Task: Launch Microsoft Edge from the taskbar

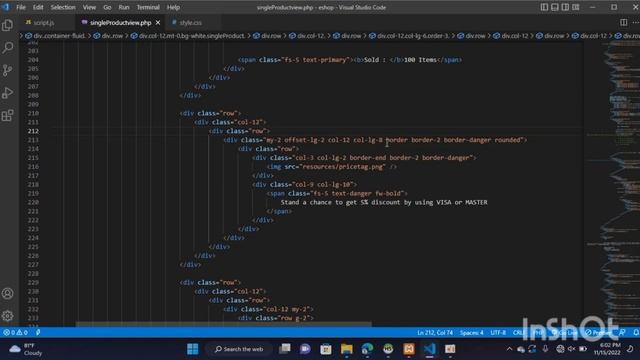Action: [367, 349]
